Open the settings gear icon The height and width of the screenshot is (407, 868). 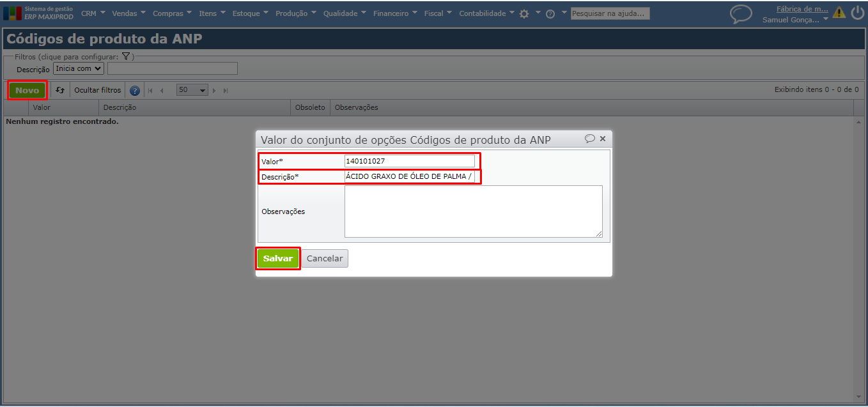524,13
